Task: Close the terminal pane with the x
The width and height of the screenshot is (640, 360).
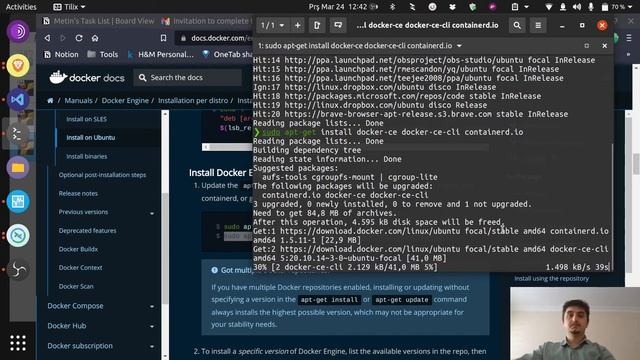Action: pyautogui.click(x=604, y=46)
